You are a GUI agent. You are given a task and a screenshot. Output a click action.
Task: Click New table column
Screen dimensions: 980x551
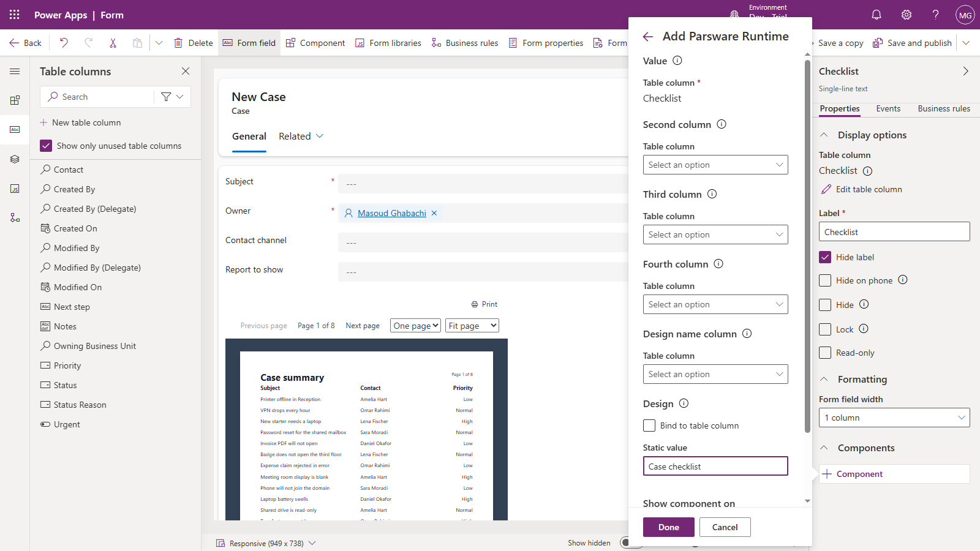[x=80, y=122]
